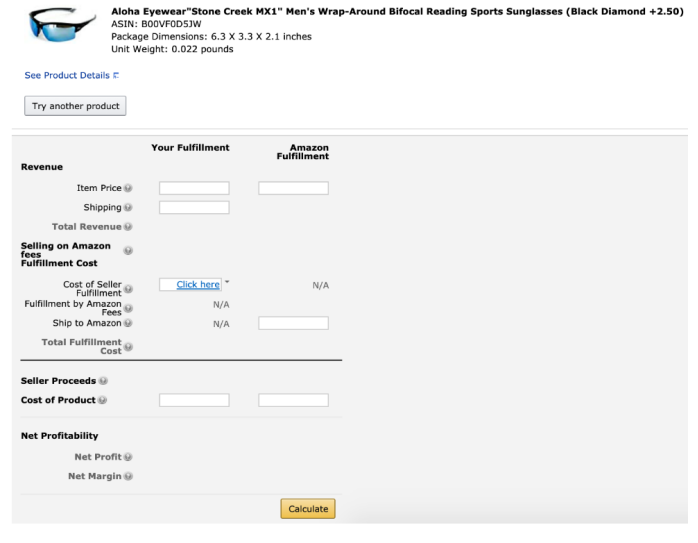Select the Shipping input field
The width and height of the screenshot is (698, 543).
pyautogui.click(x=194, y=207)
